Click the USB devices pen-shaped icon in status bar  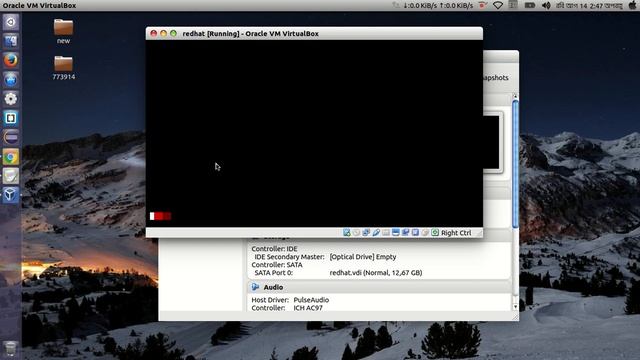(x=376, y=233)
